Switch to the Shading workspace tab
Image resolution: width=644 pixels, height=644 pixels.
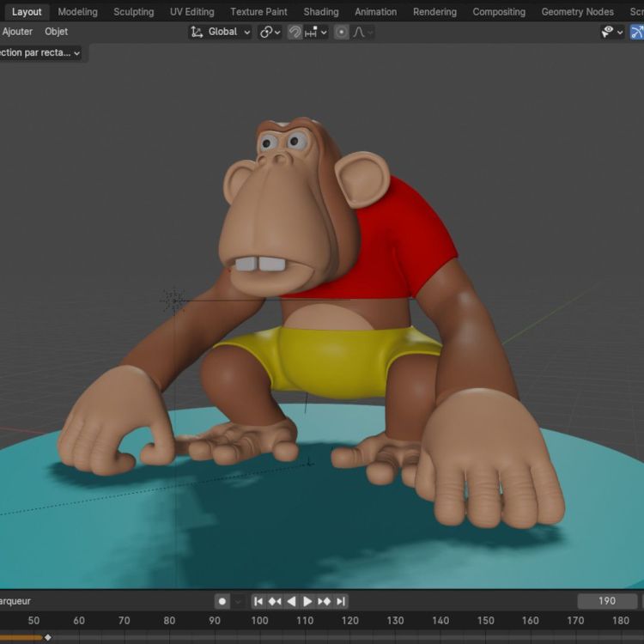coord(321,12)
